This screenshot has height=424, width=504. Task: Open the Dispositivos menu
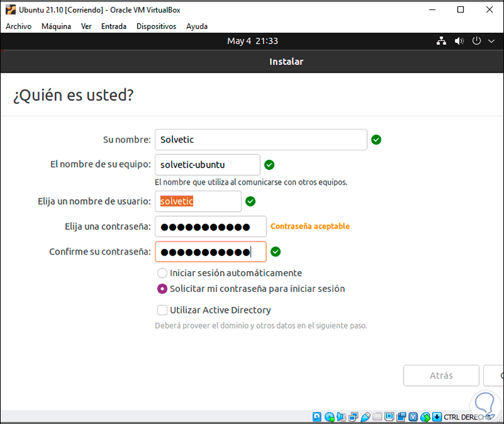[x=156, y=27]
